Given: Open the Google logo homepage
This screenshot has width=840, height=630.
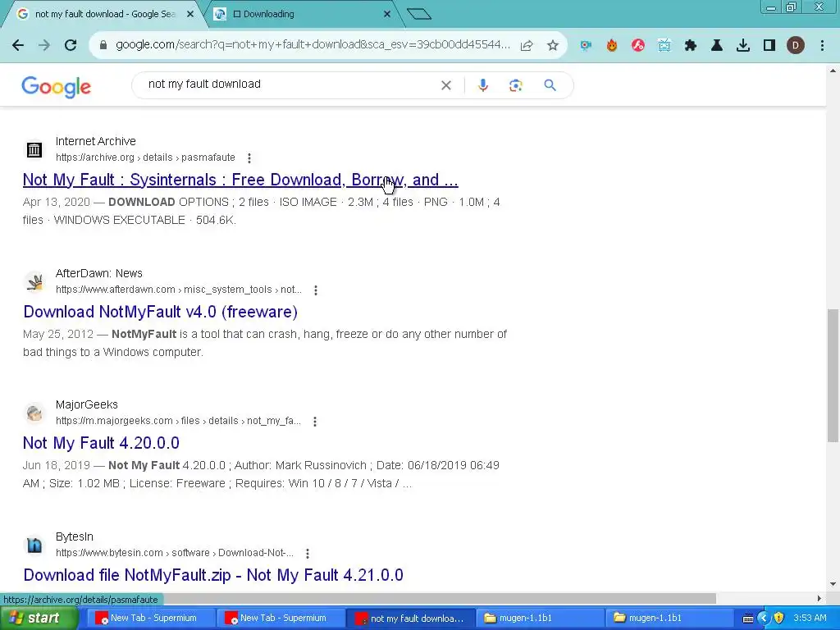Looking at the screenshot, I should tap(57, 87).
